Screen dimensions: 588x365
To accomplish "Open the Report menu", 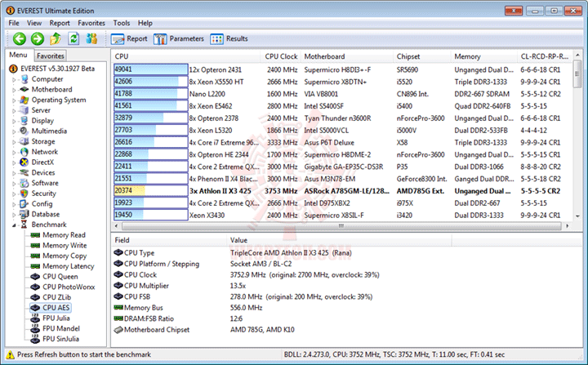I will 60,23.
